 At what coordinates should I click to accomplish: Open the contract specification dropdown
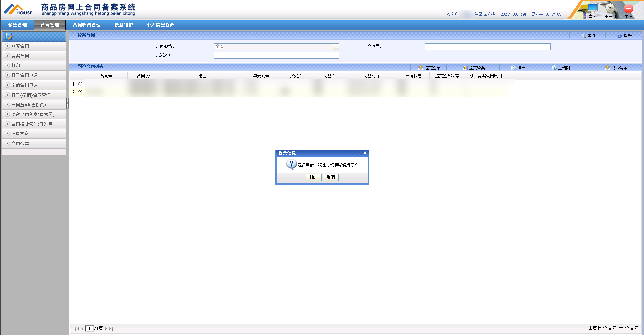[336, 47]
